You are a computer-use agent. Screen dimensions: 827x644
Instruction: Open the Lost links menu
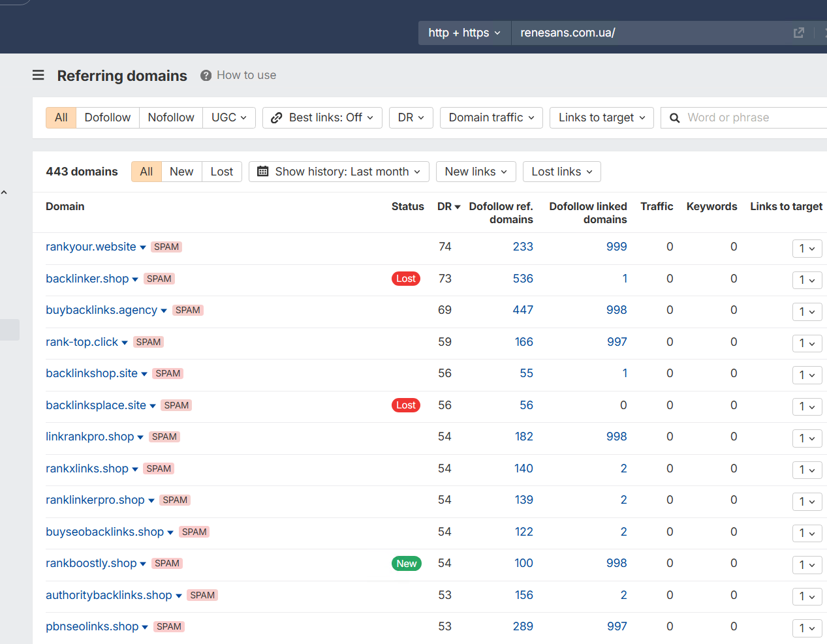[x=562, y=172]
